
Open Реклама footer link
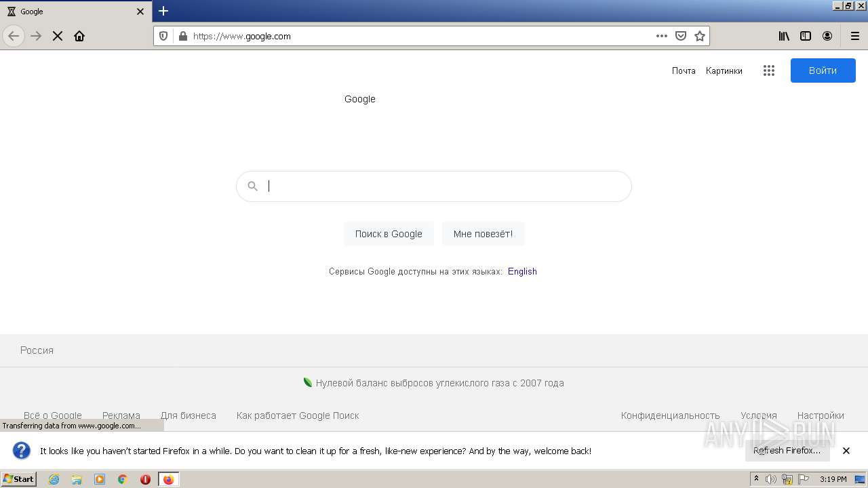121,415
